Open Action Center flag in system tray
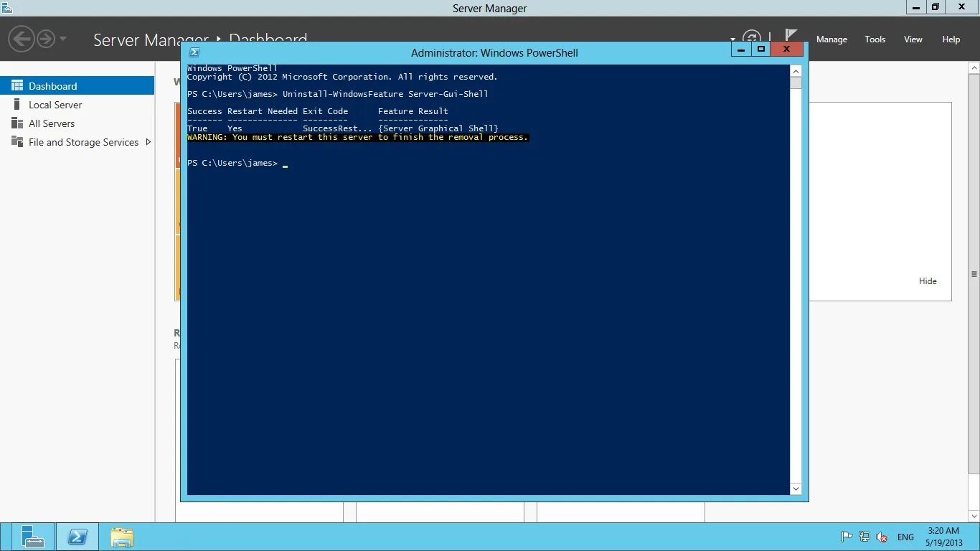Image resolution: width=980 pixels, height=551 pixels. (x=847, y=537)
